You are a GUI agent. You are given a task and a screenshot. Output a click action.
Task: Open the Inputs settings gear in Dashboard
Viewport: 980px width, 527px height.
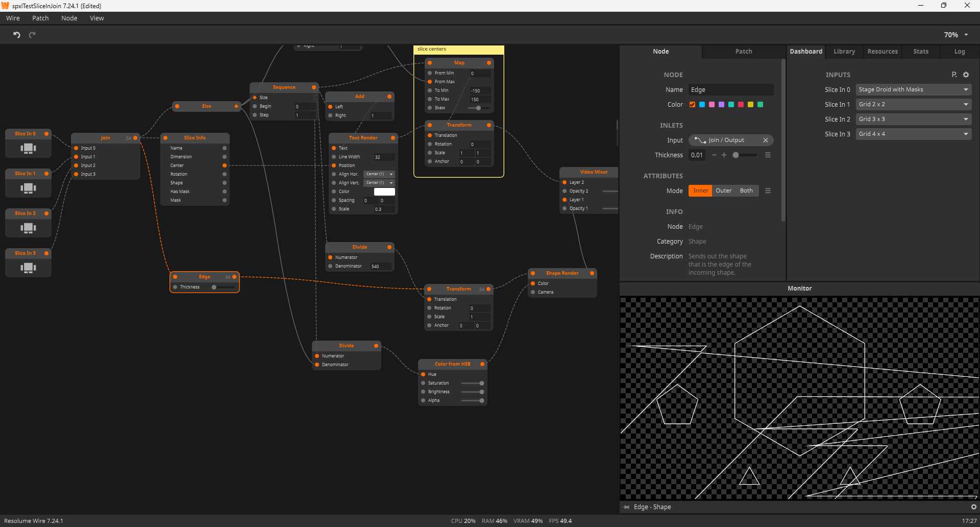pos(966,75)
